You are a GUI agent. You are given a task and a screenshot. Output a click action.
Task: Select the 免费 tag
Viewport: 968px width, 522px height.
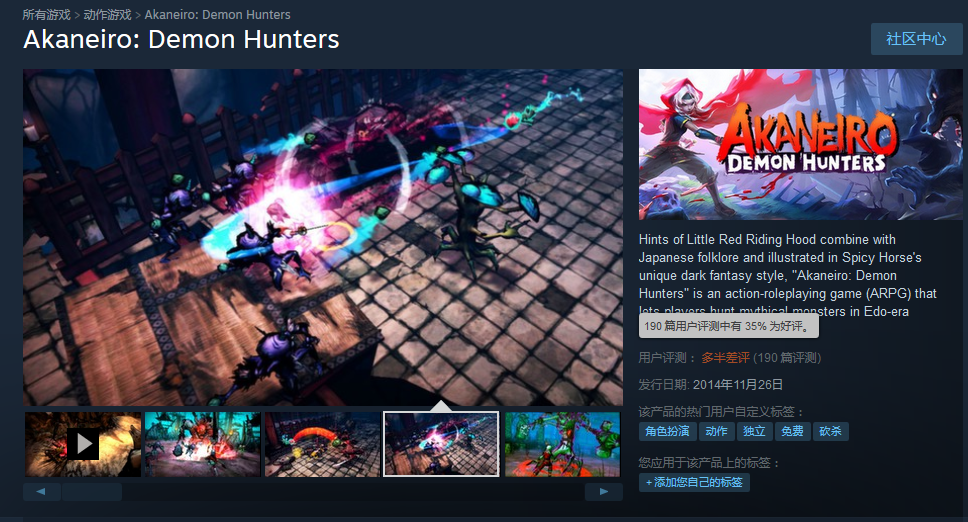792,431
